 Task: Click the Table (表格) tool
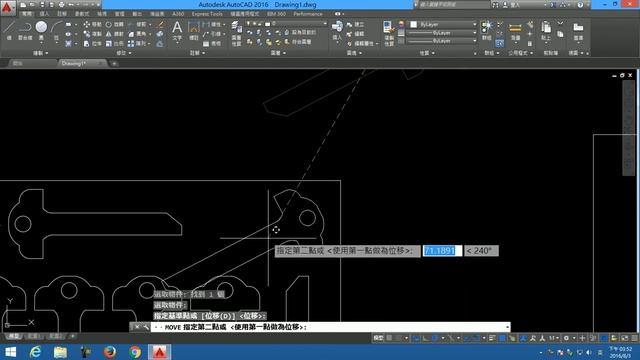coord(211,43)
